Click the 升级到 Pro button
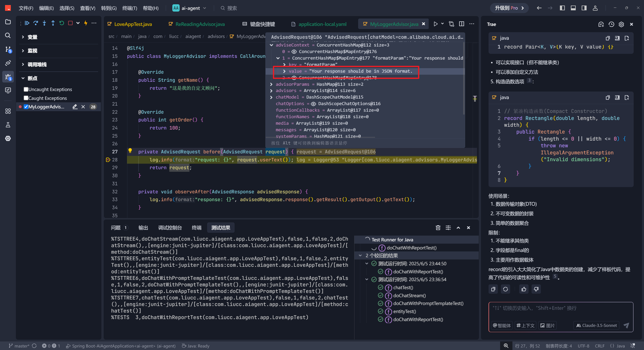644x350 pixels. (509, 8)
